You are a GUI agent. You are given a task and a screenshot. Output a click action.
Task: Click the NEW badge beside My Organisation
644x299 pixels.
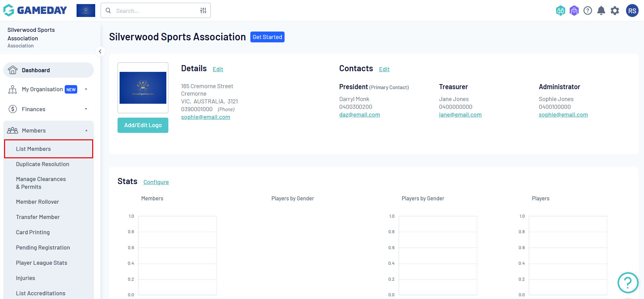[71, 89]
